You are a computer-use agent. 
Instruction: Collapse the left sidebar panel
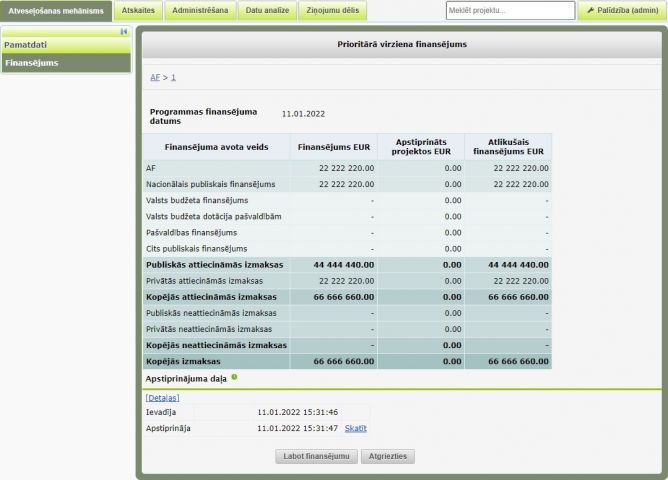tap(123, 32)
